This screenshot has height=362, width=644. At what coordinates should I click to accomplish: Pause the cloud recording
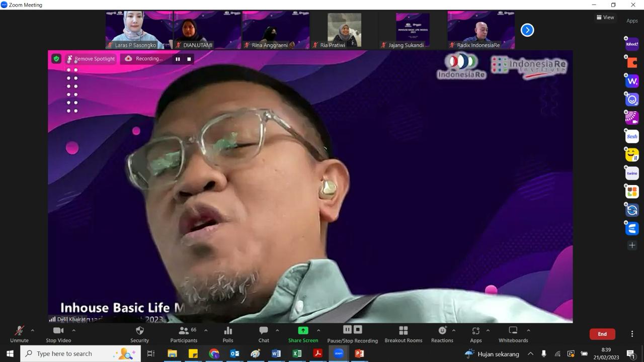pos(178,59)
